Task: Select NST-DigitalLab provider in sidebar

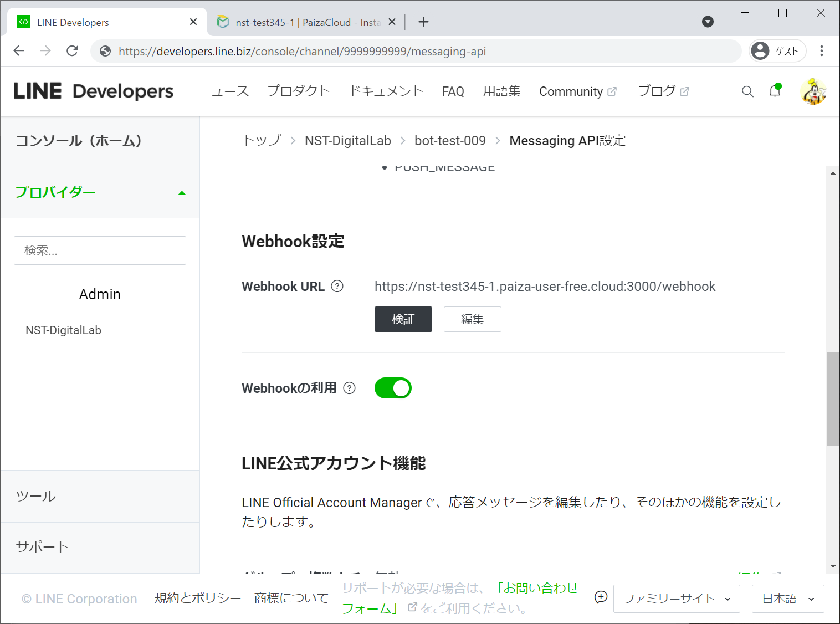Action: click(63, 330)
